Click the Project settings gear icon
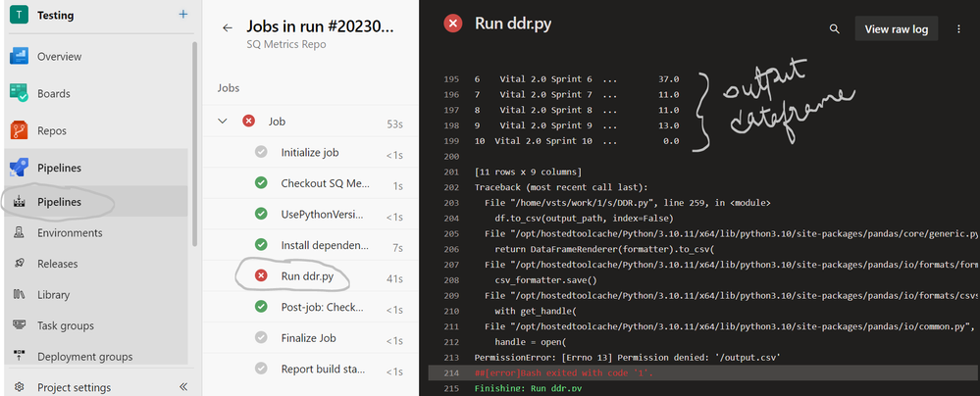The image size is (980, 396). click(19, 387)
